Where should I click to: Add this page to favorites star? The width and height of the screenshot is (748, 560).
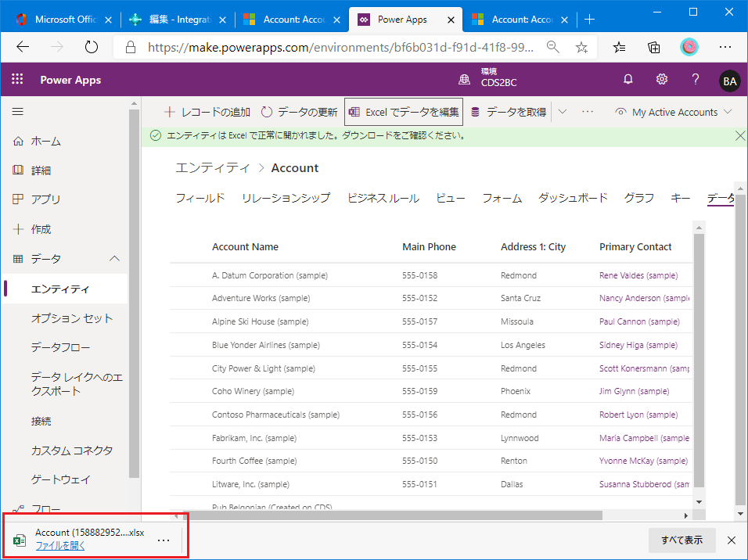click(x=581, y=47)
